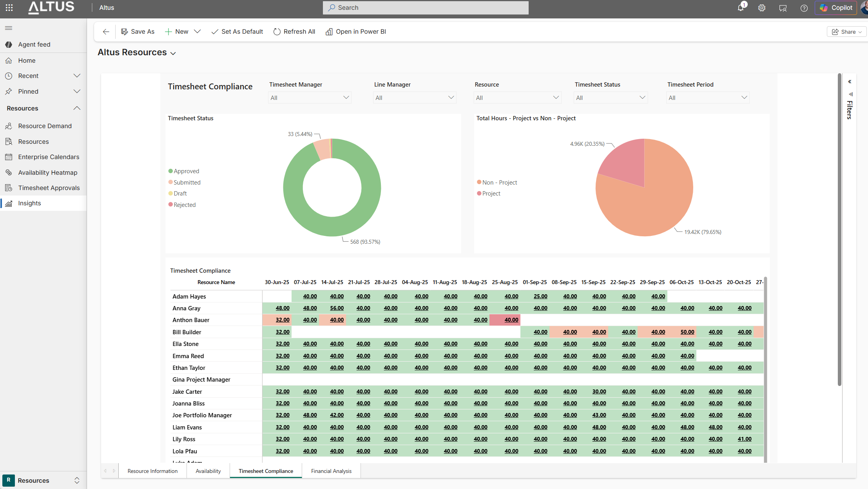Image resolution: width=868 pixels, height=489 pixels.
Task: Open the Timesheet Period dropdown
Action: (x=708, y=98)
